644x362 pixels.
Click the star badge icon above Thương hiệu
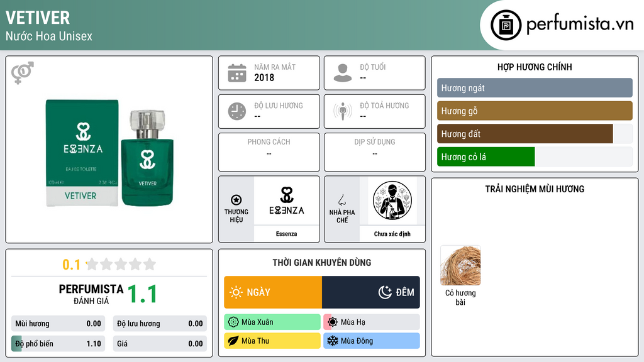236,200
